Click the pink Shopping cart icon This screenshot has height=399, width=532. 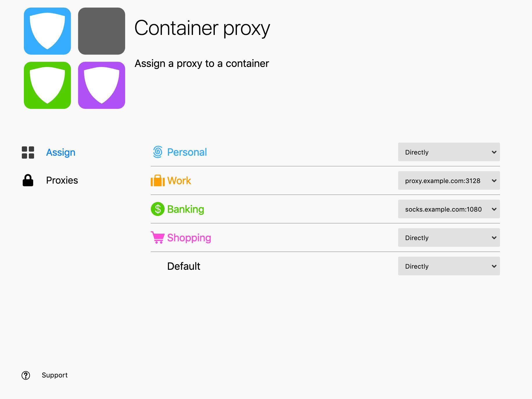tap(157, 237)
